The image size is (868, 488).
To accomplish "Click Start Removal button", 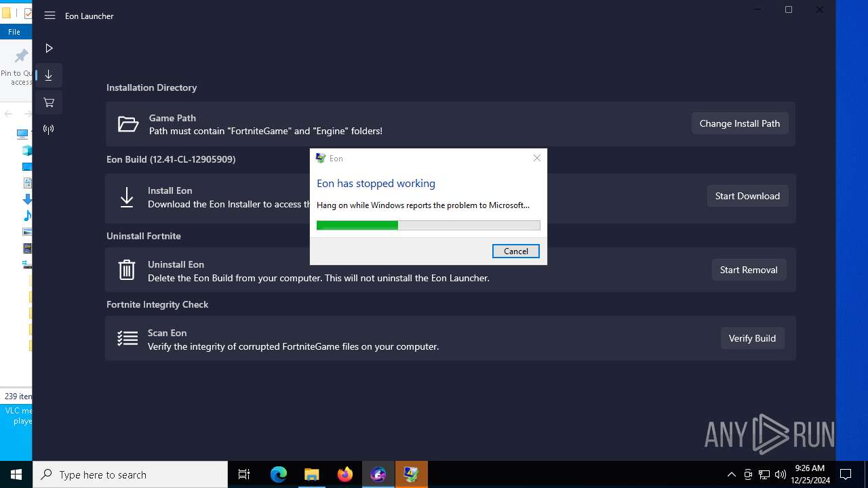I will 749,270.
